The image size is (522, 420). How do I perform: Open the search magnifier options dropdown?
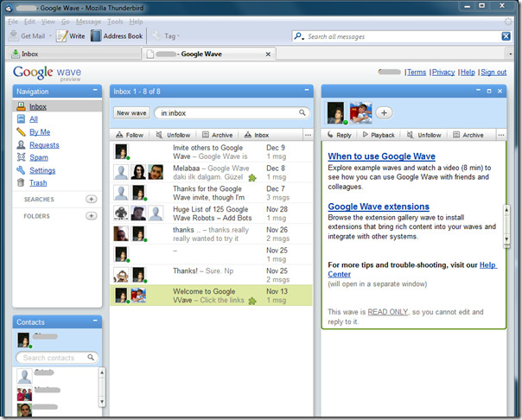click(299, 36)
